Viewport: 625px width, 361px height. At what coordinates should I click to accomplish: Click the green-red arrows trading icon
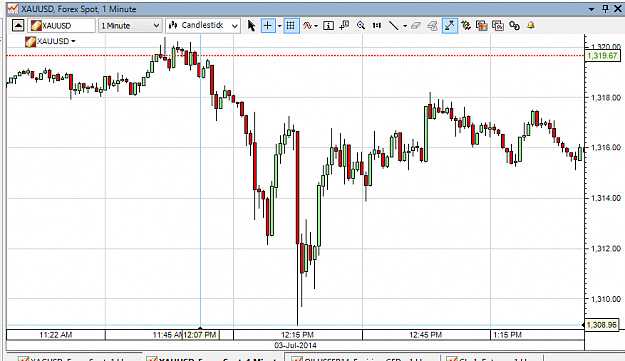(466, 26)
